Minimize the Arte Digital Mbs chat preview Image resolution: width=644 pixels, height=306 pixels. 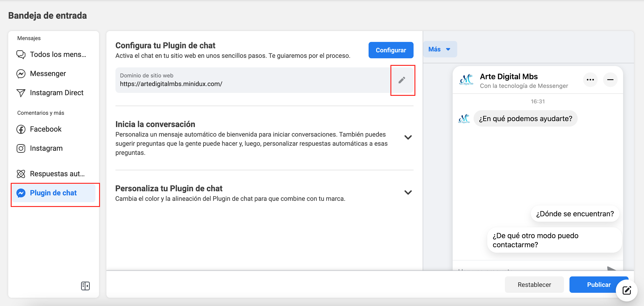(610, 80)
